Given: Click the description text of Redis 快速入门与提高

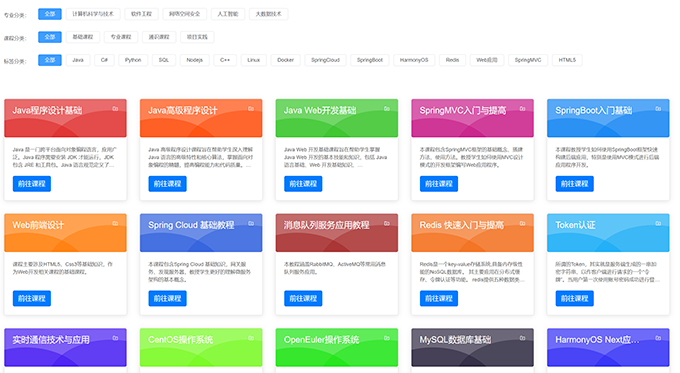Looking at the screenshot, I should click(471, 272).
